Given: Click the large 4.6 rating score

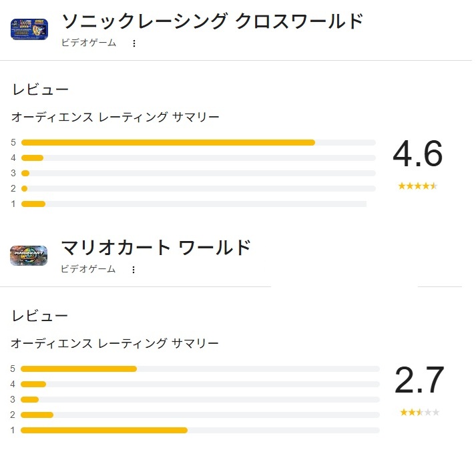Looking at the screenshot, I should [417, 156].
